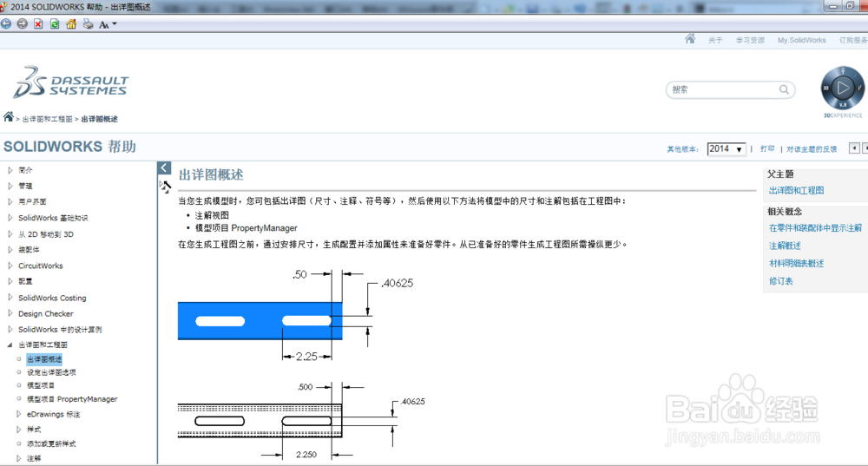Viewport: 868px width, 466px height.
Task: Open the 学习资源 top menu item
Action: 750,41
